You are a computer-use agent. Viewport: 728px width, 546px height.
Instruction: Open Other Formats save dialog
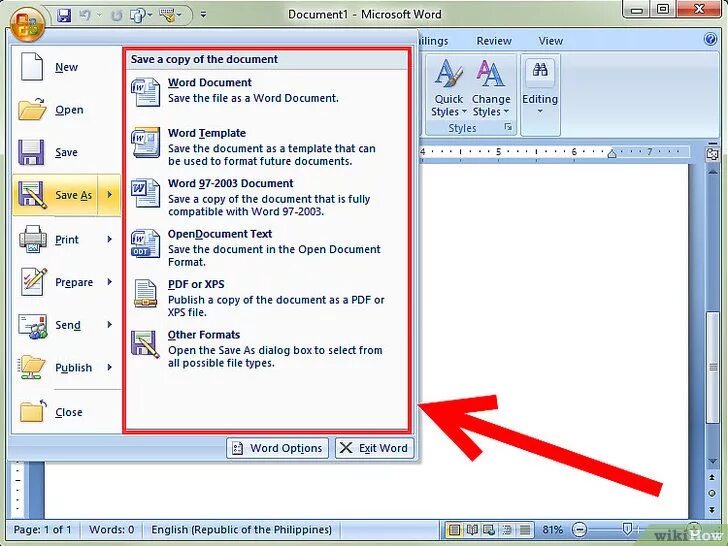click(267, 349)
